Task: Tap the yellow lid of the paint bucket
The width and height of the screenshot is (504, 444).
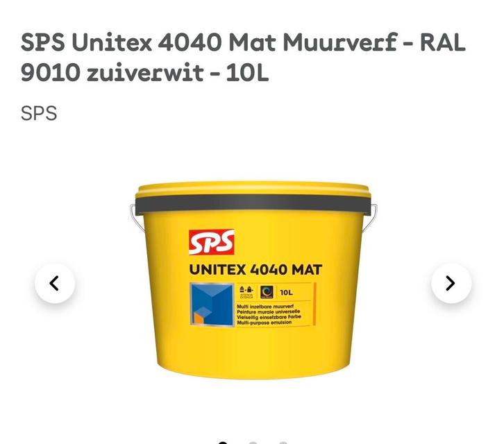Action: coord(252,189)
